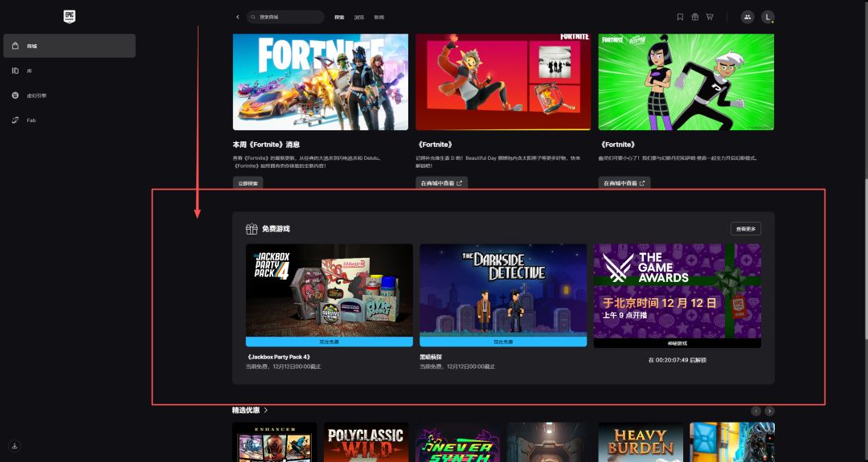Open The Game Awards mystery game image
The image size is (868, 462).
coord(678,292)
